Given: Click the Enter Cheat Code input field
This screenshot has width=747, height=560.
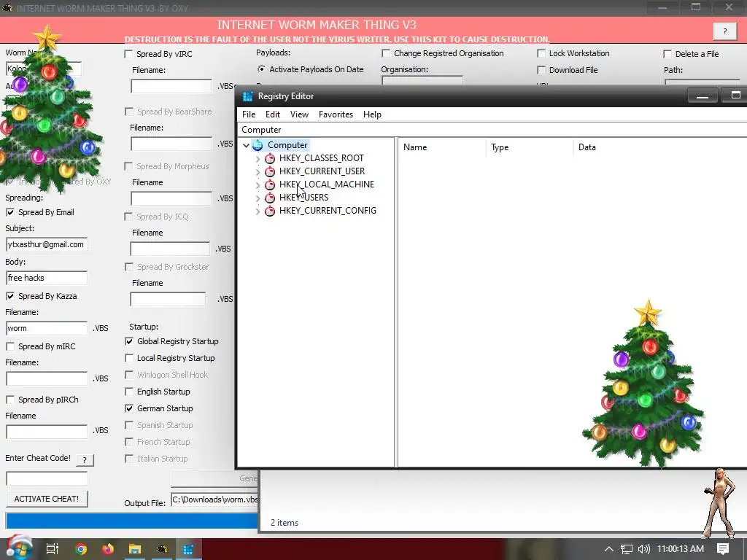Looking at the screenshot, I should tap(47, 478).
